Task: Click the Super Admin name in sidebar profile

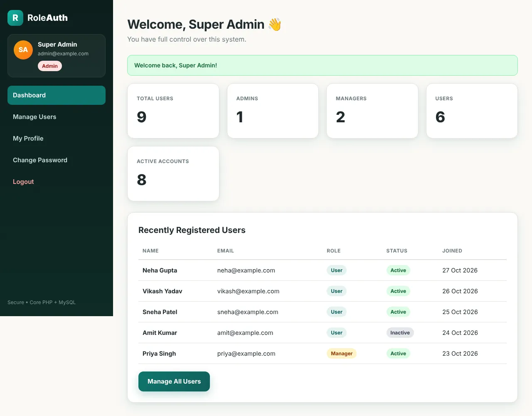Action: coord(57,45)
